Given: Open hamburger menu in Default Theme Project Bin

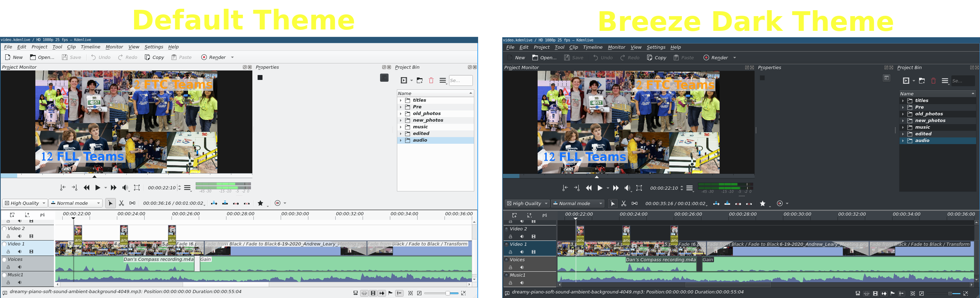Looking at the screenshot, I should (442, 80).
